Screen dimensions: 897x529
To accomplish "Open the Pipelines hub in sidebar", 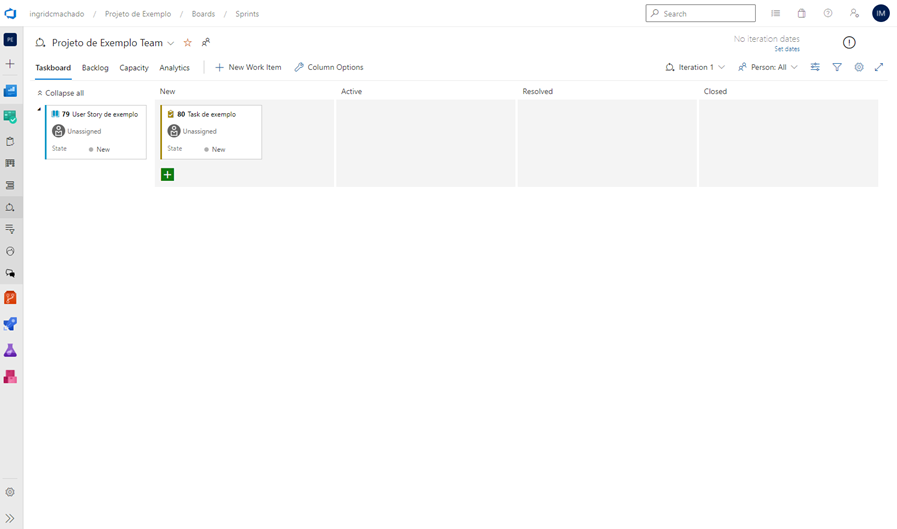I will coord(10,324).
